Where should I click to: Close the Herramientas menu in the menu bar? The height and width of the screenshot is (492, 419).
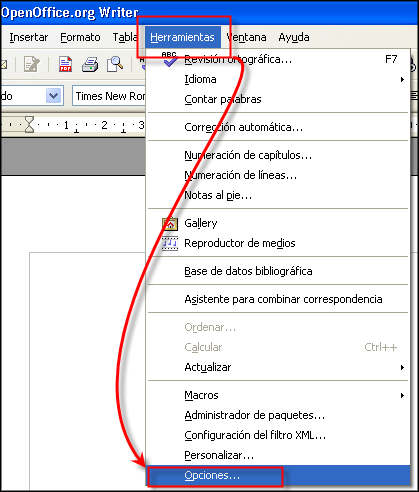click(183, 37)
